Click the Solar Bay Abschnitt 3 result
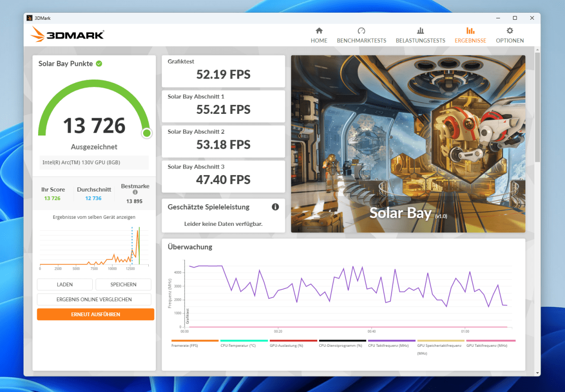The height and width of the screenshot is (392, 565). (223, 176)
